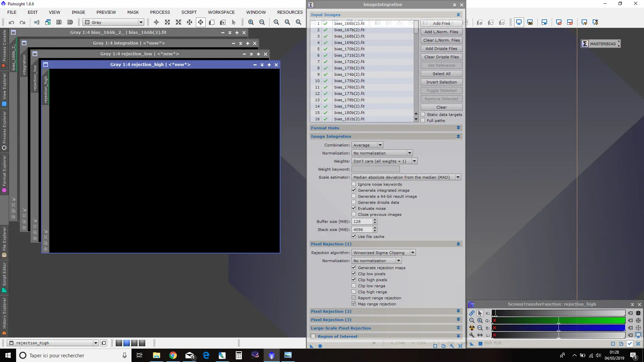Viewport: 644px width, 362px height.
Task: Open the Gray channel selector dropdown
Action: 114,22
